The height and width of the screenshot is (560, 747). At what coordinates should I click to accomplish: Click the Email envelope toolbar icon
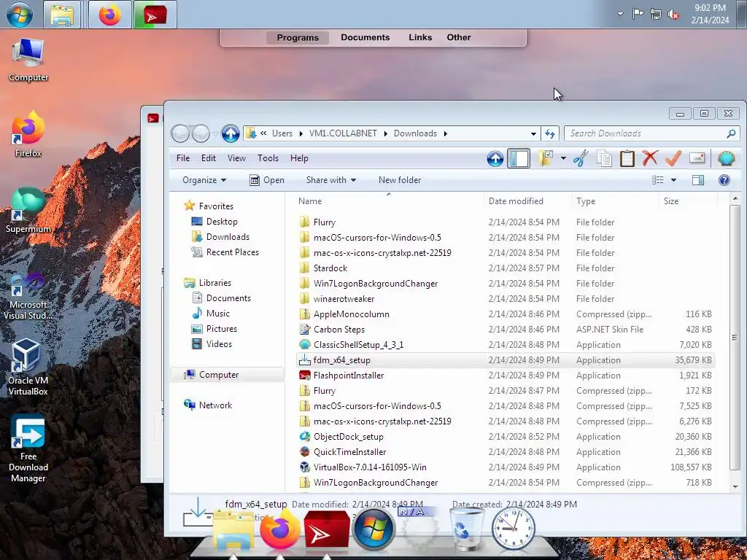(x=697, y=158)
